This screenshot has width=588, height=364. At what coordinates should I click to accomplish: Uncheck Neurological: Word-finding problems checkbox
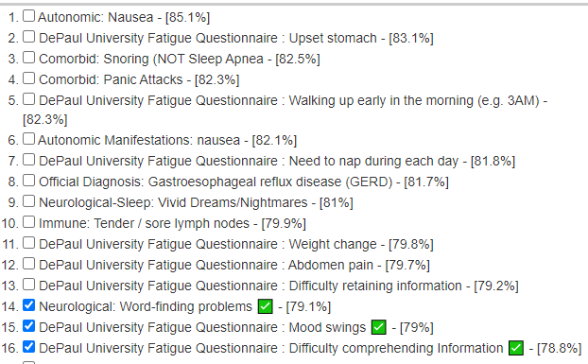pos(29,305)
